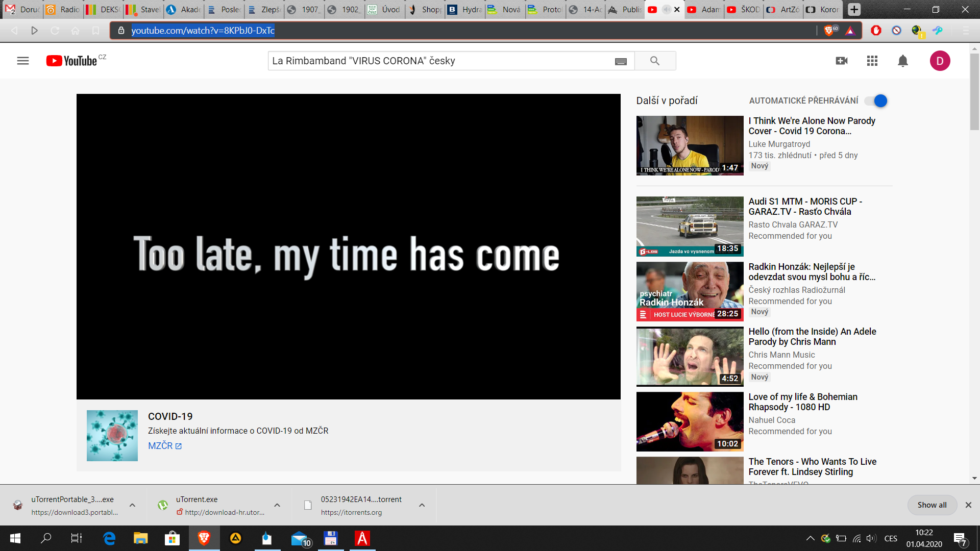This screenshot has width=980, height=551.
Task: Switch to the Radio tab
Action: [x=63, y=9]
